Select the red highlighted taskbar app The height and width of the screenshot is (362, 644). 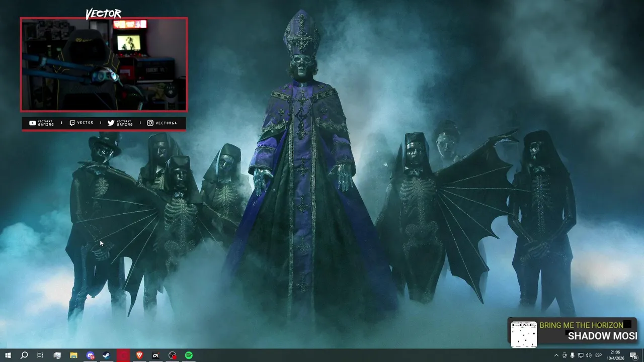(x=123, y=355)
